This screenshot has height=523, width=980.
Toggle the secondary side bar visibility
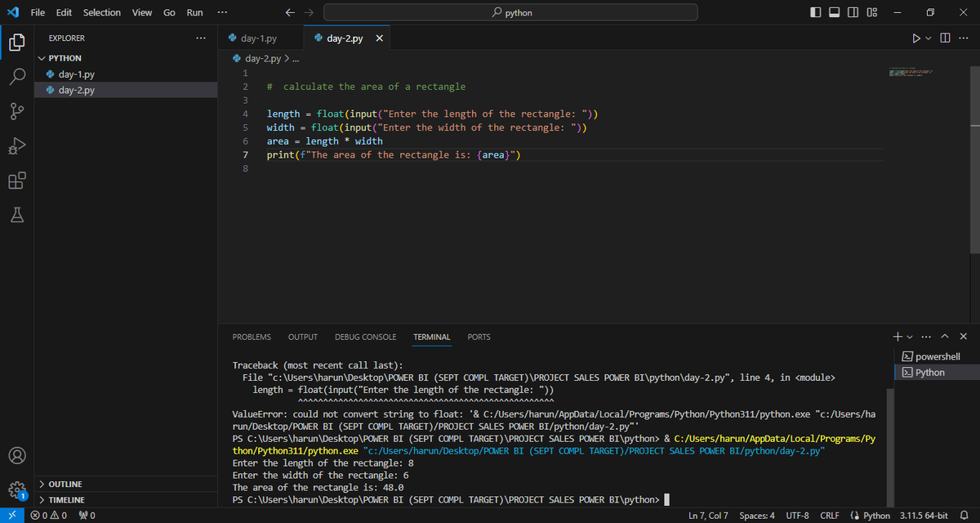coord(853,12)
